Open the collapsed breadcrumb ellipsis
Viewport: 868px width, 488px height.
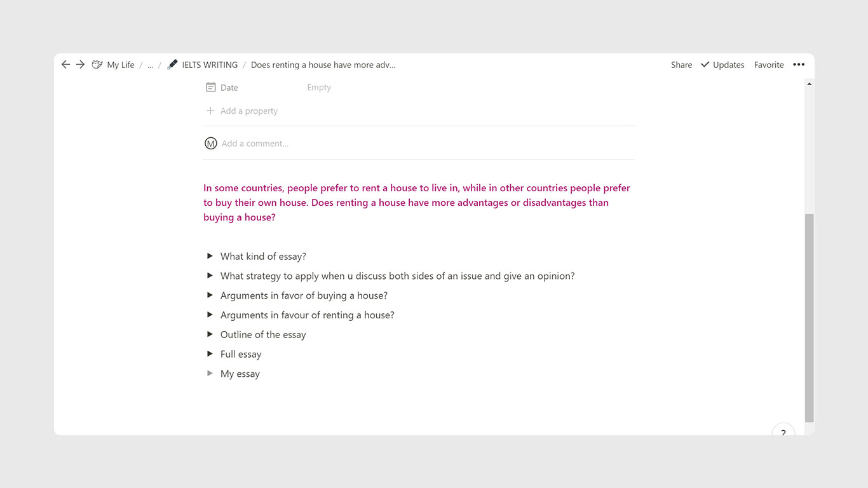[x=150, y=65]
